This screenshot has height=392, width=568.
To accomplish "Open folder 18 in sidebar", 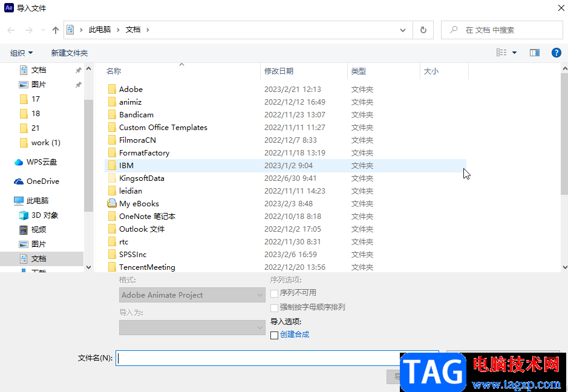I will point(36,113).
